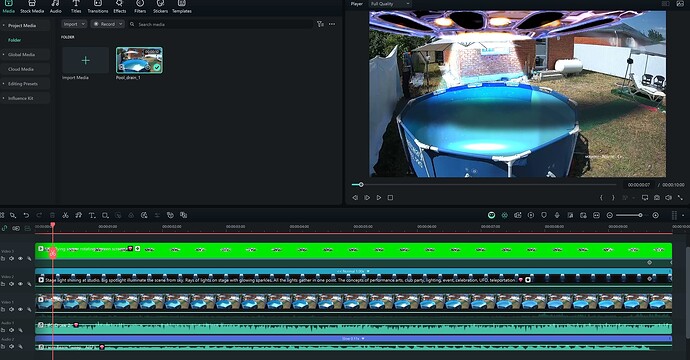Click the Import Media plus tile

click(x=85, y=60)
